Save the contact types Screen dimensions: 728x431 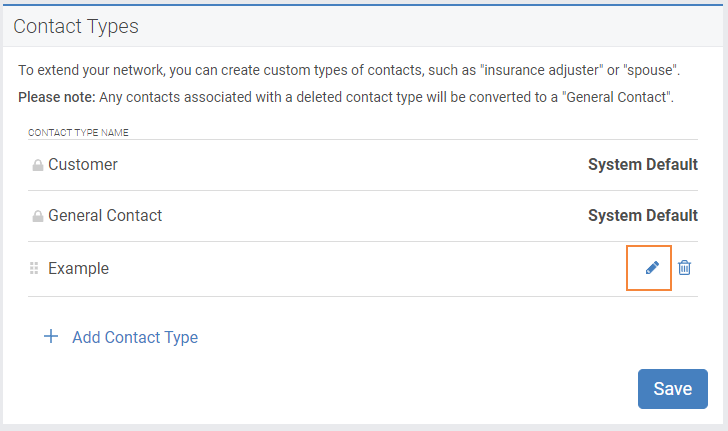coord(673,389)
